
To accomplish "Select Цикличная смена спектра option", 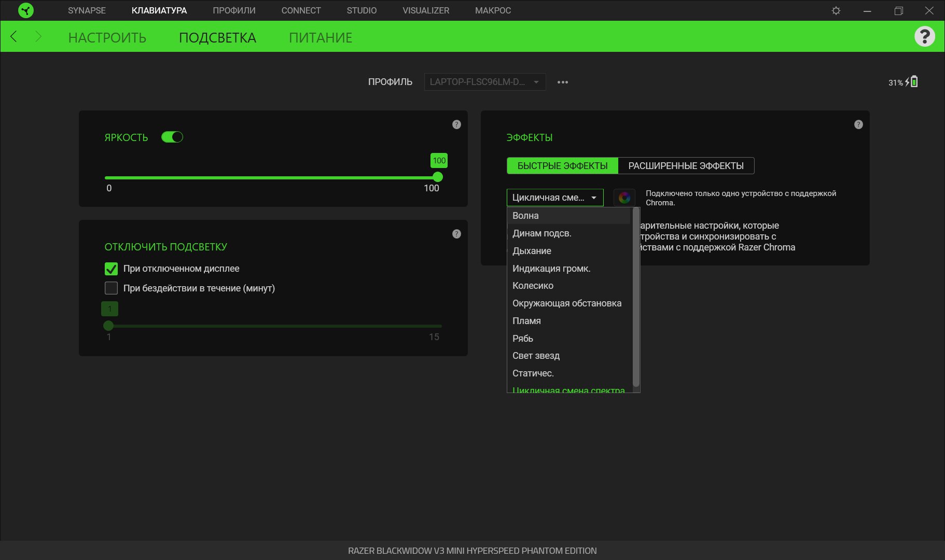I will tap(568, 389).
